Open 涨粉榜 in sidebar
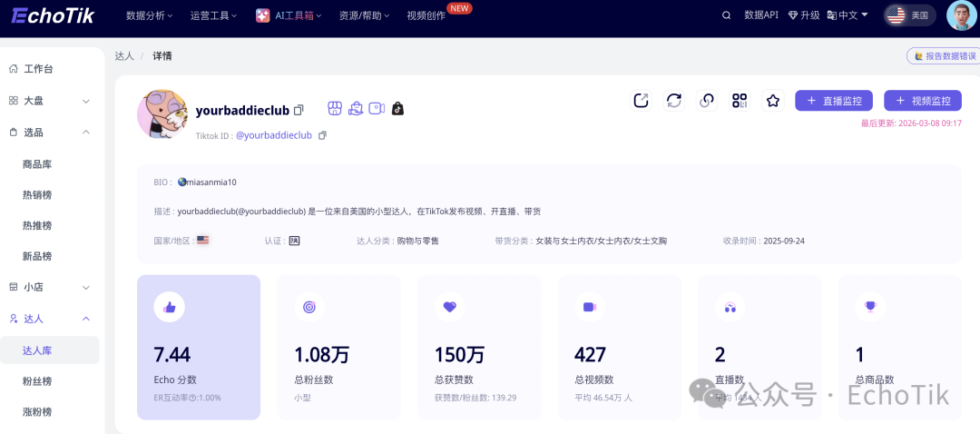This screenshot has height=434, width=980. [37, 411]
